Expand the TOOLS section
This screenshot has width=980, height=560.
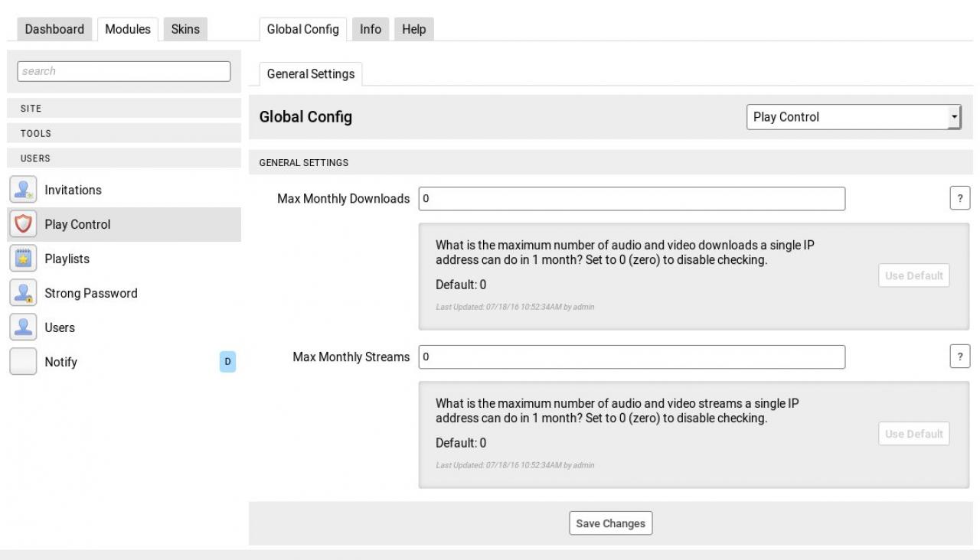click(x=122, y=133)
